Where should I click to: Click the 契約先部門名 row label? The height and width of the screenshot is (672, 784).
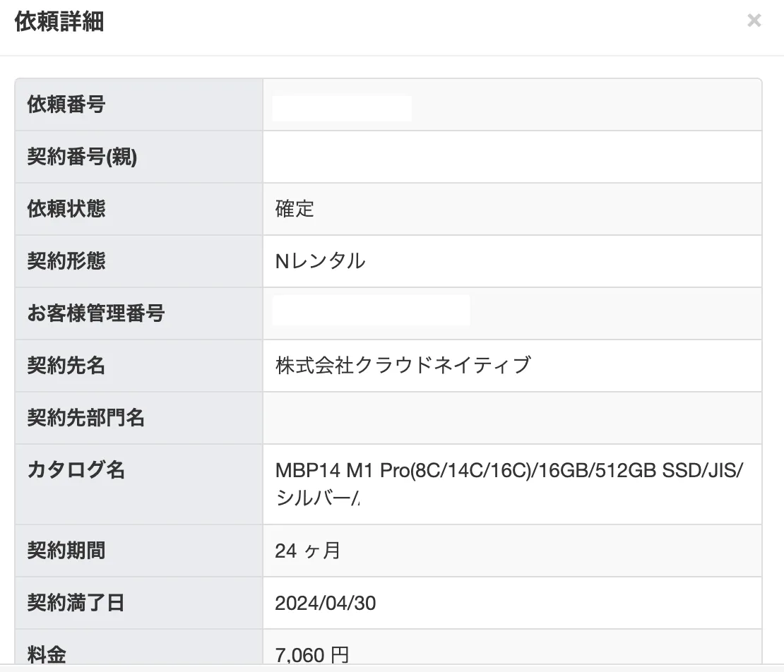[x=86, y=418]
